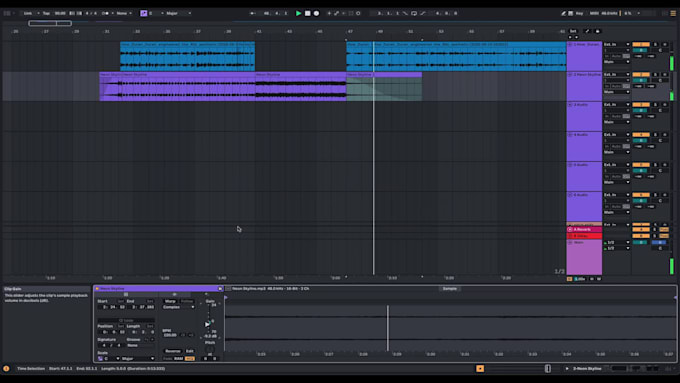The width and height of the screenshot is (680, 383).
Task: Open Ext. In input dropdown on track 1
Action: tap(617, 44)
